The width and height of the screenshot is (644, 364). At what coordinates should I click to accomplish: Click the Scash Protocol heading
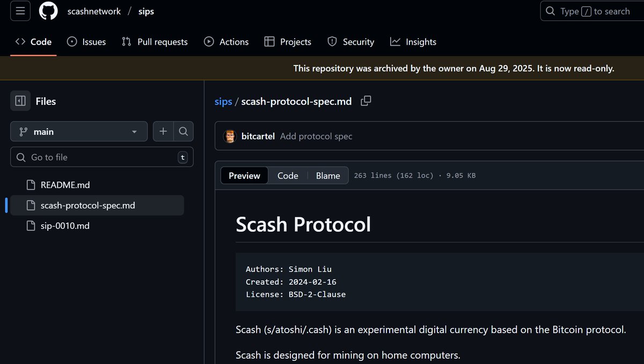303,224
